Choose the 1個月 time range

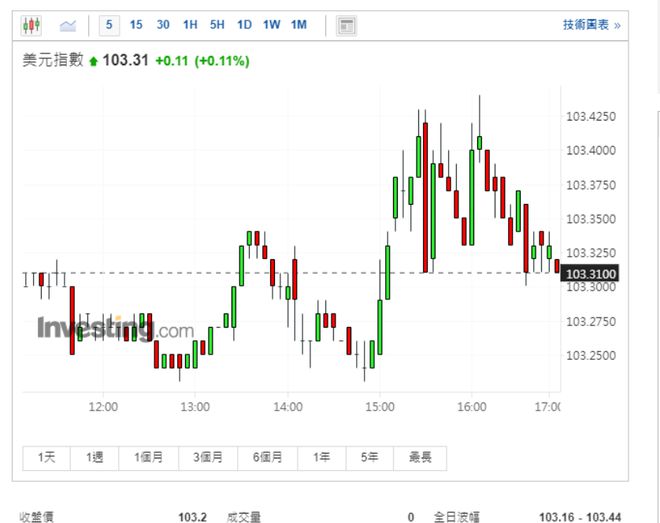(x=149, y=458)
